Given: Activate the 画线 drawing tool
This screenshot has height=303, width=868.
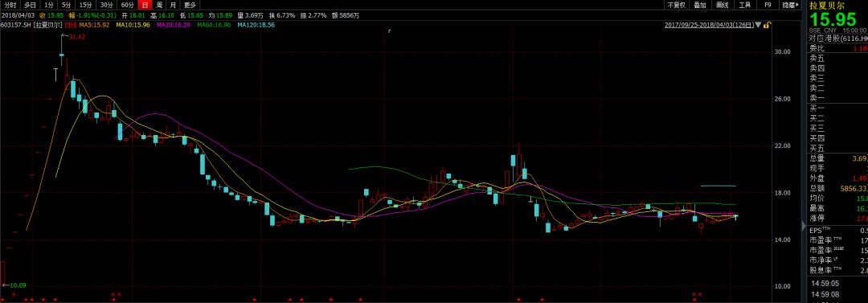Looking at the screenshot, I should 722,5.
